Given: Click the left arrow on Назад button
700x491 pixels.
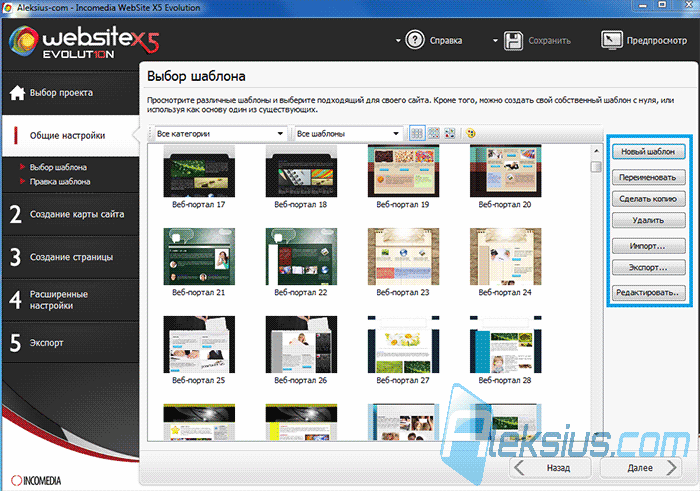Looking at the screenshot, I should tap(520, 468).
